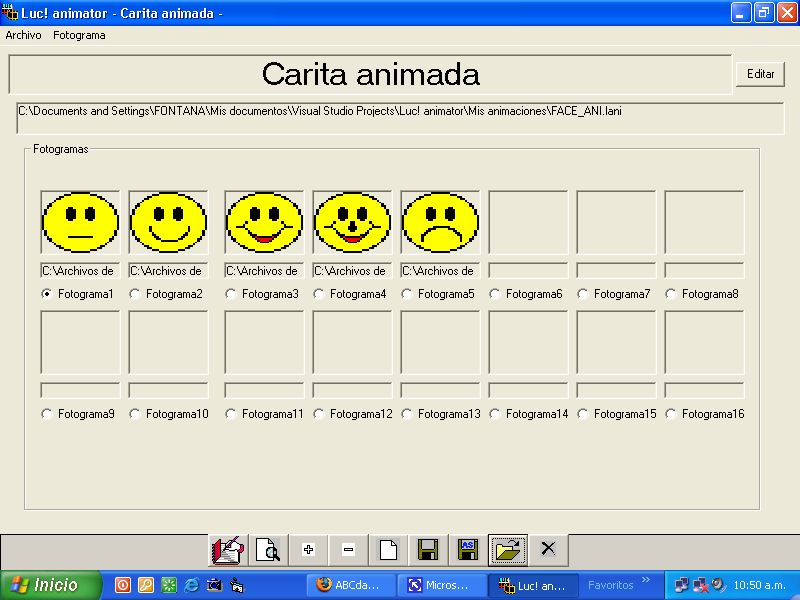Click the path field under Fotograma5 image
The width and height of the screenshot is (800, 600).
(x=440, y=270)
